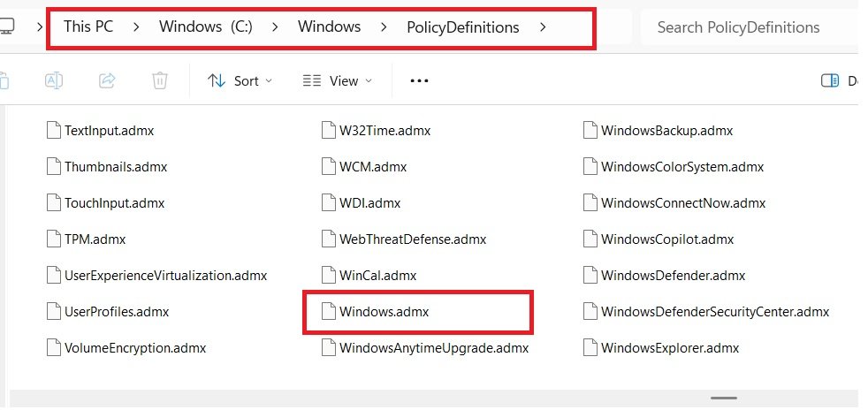The image size is (868, 410).
Task: Expand the chevron after This PC
Action: click(x=136, y=27)
